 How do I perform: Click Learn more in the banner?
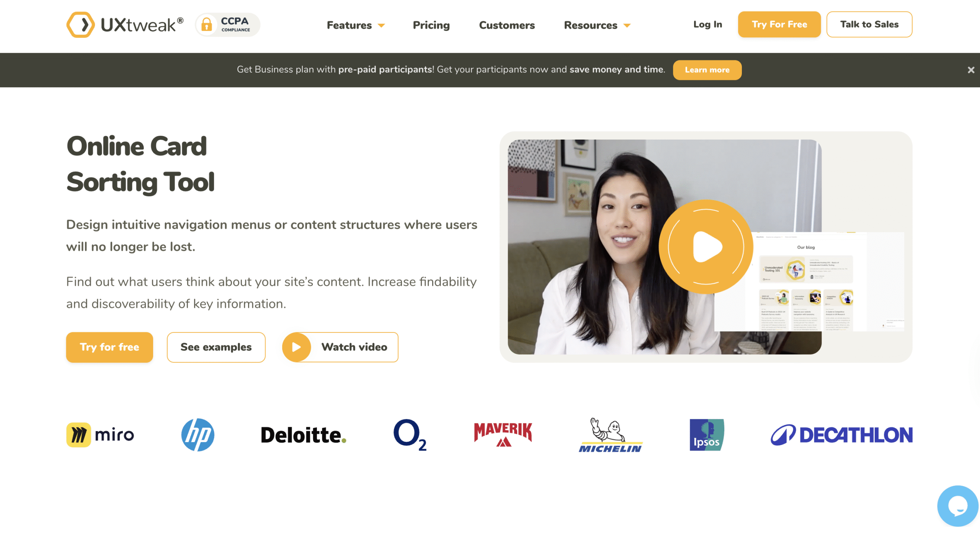pyautogui.click(x=707, y=70)
